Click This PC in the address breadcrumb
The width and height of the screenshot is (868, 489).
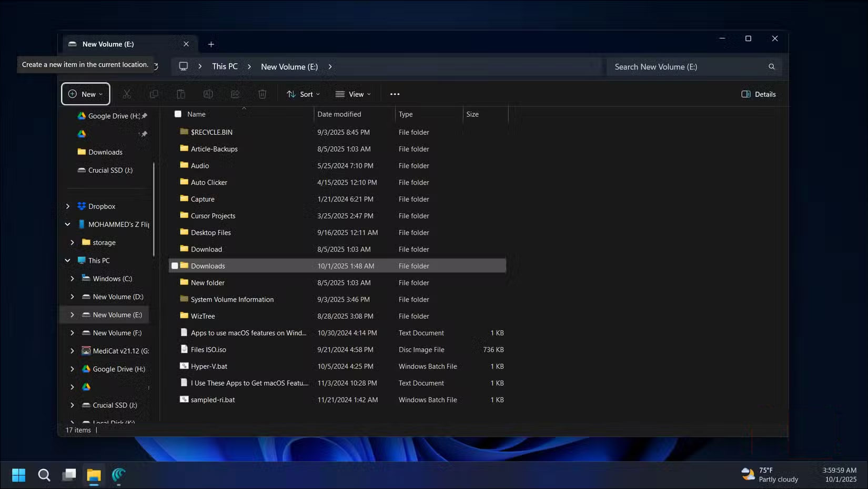pos(225,67)
